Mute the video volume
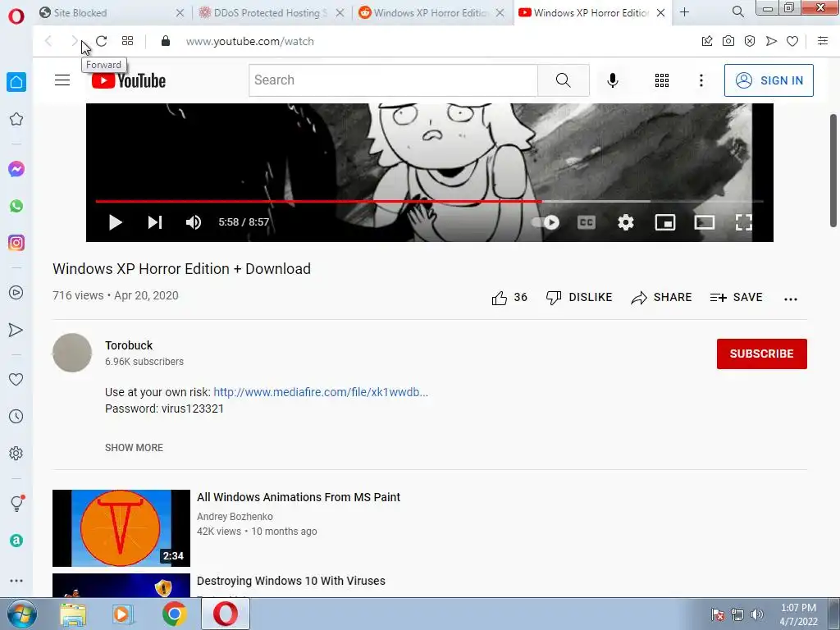The width and height of the screenshot is (840, 630). 194,222
